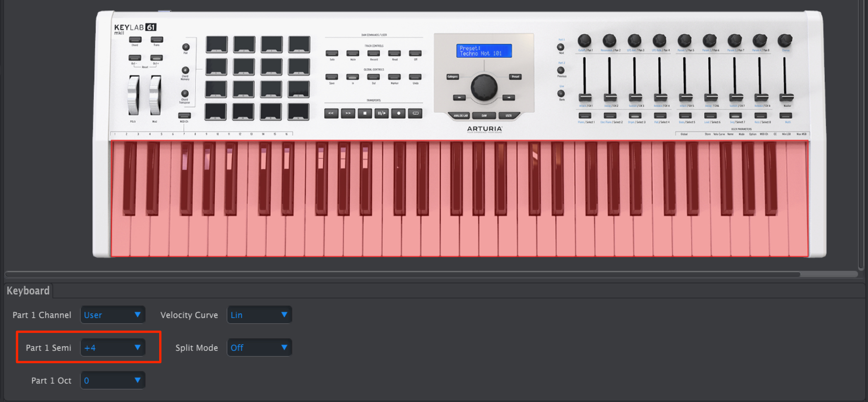Click the Chord Transpose round button
This screenshot has width=868, height=402.
click(x=185, y=94)
